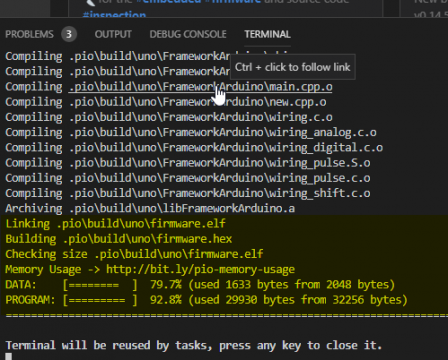Click the wiring.c.o file path
Screen dimensions: 448x360
click(201, 117)
